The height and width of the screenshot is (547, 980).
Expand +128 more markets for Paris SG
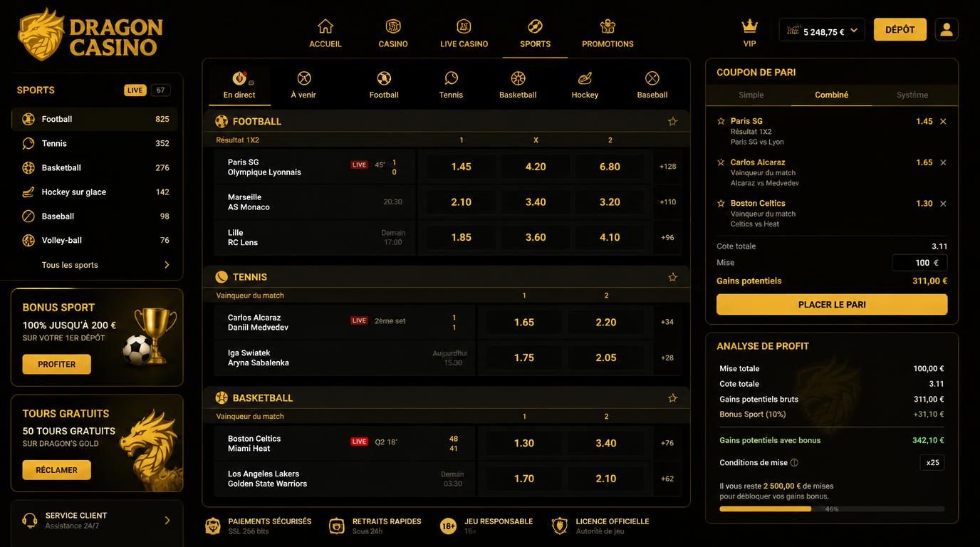pos(668,167)
